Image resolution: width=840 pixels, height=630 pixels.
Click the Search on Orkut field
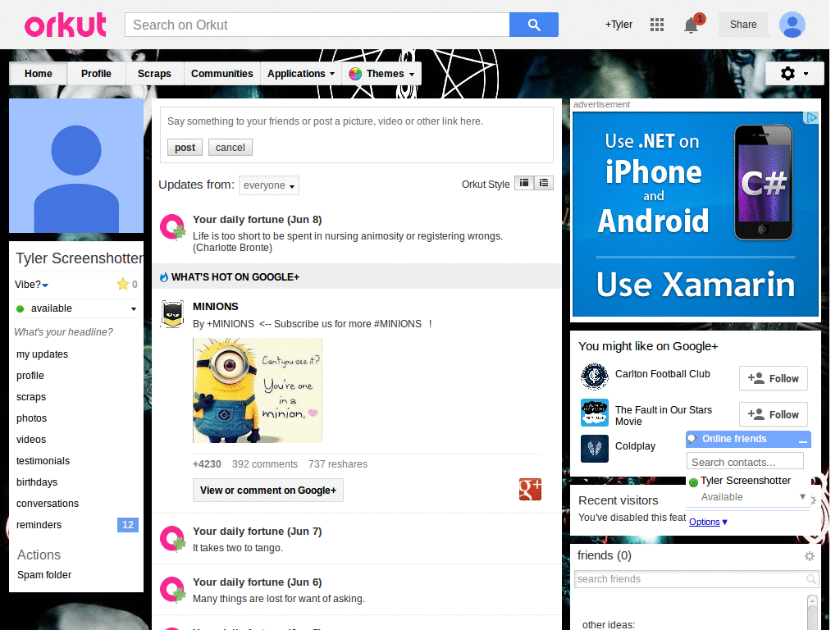coord(317,25)
